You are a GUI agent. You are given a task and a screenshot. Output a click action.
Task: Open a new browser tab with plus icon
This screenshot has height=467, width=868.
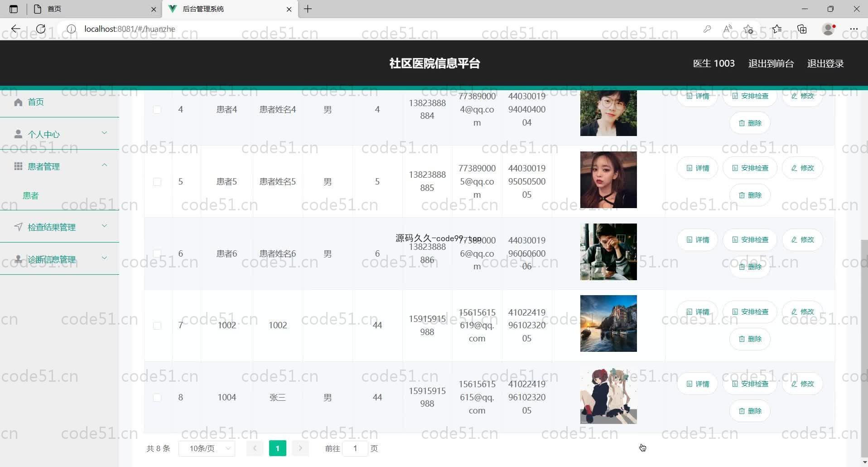point(308,9)
